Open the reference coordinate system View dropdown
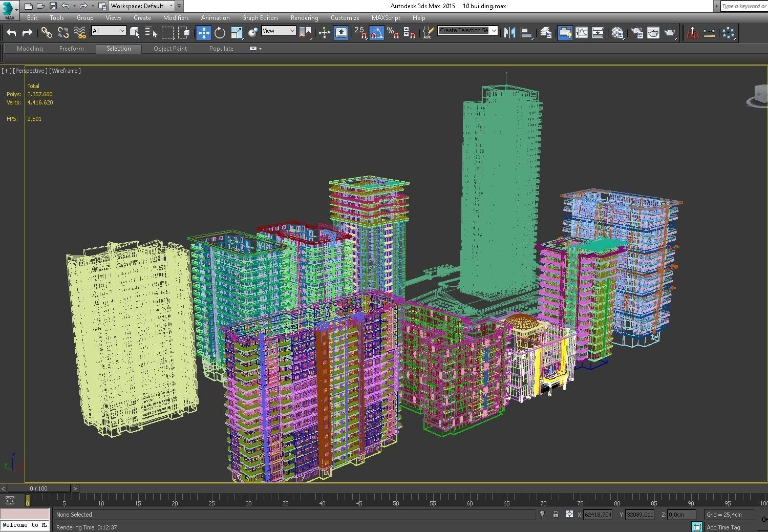This screenshot has width=768, height=532. pyautogui.click(x=279, y=31)
